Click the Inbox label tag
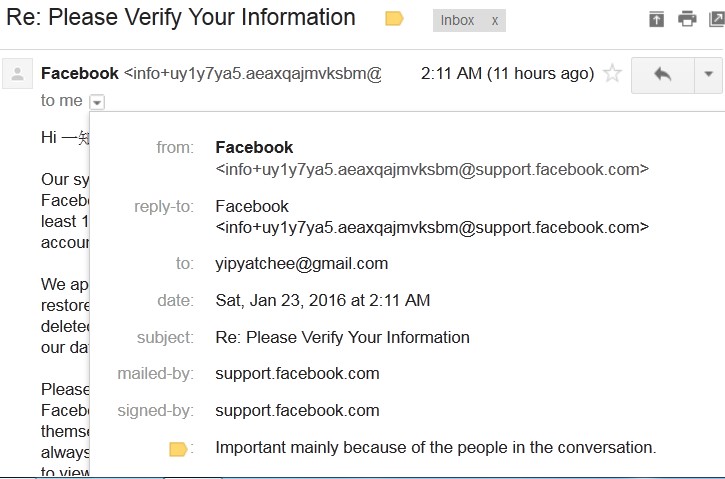The image size is (725, 479). 458,20
